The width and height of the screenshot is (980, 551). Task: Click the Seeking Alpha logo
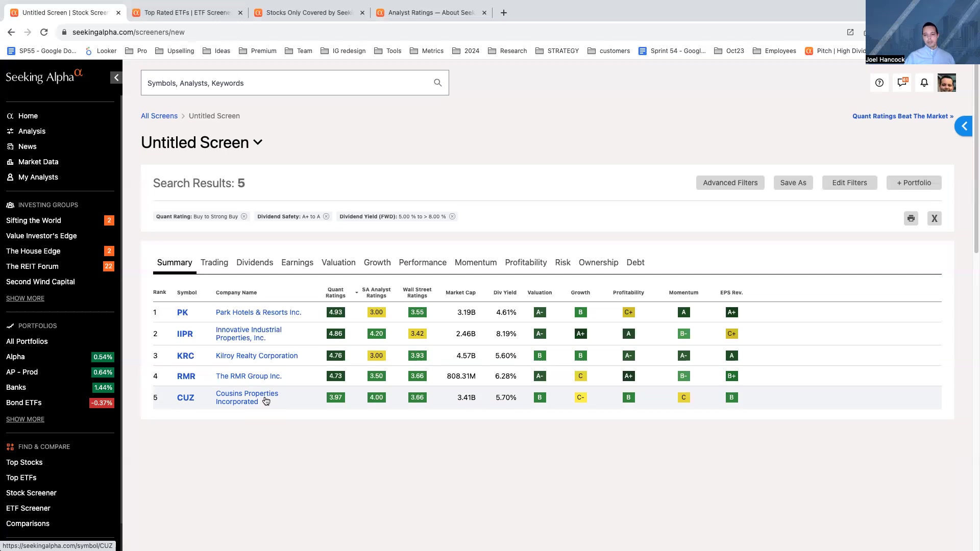coord(44,77)
